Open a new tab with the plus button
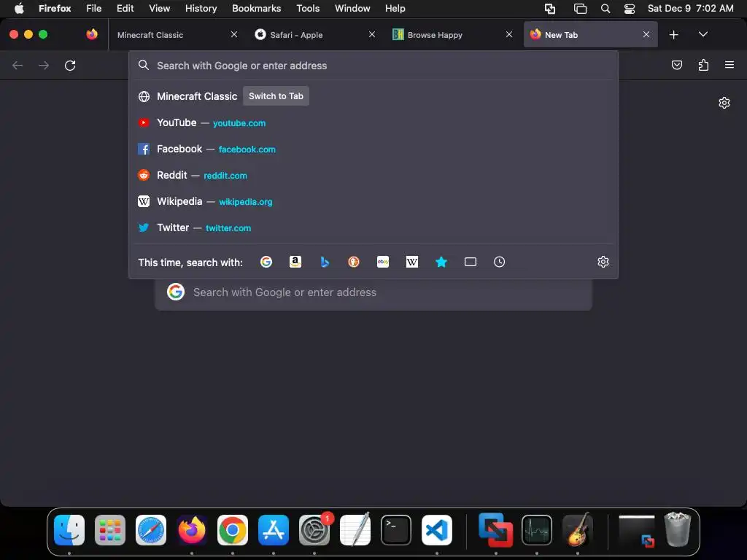 click(673, 35)
